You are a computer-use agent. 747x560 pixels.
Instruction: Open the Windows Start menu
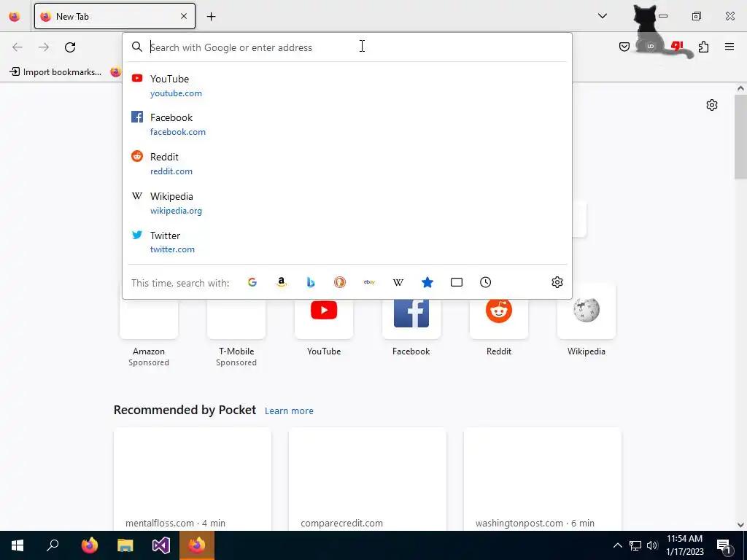18,545
